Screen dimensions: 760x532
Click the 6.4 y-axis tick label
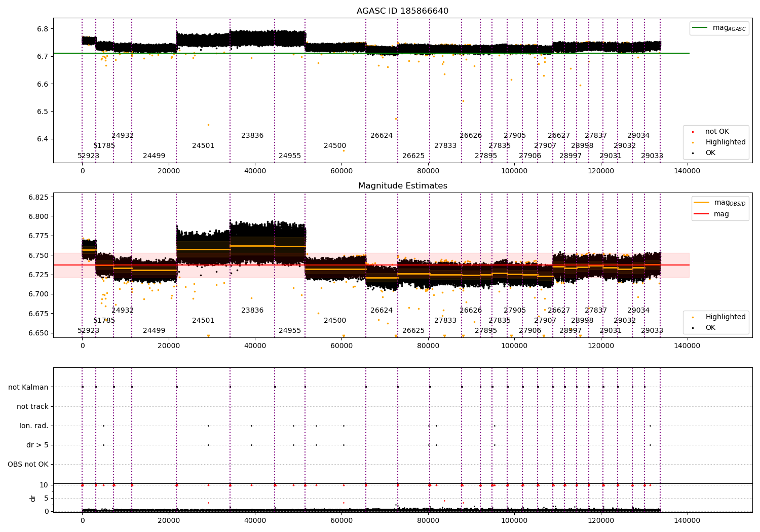[x=43, y=139]
